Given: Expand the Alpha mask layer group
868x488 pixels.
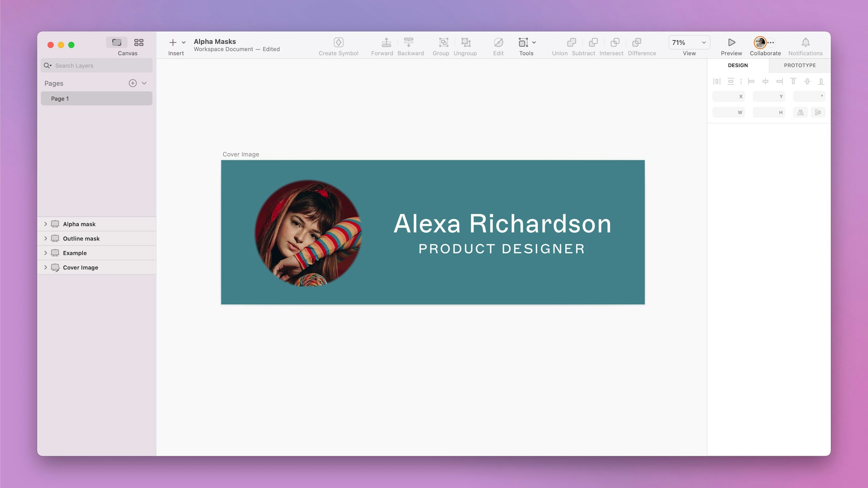Looking at the screenshot, I should (45, 224).
